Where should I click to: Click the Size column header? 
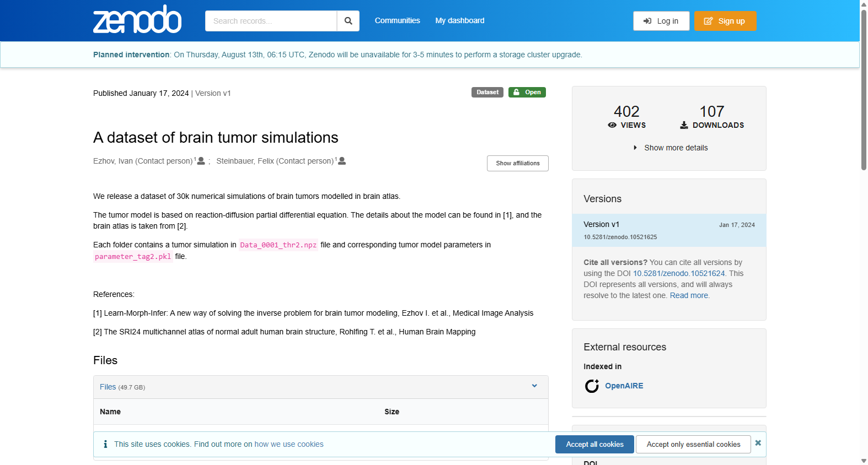pyautogui.click(x=392, y=412)
